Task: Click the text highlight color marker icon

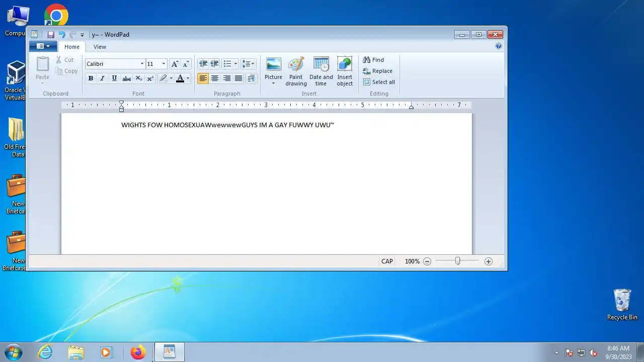Action: (163, 78)
